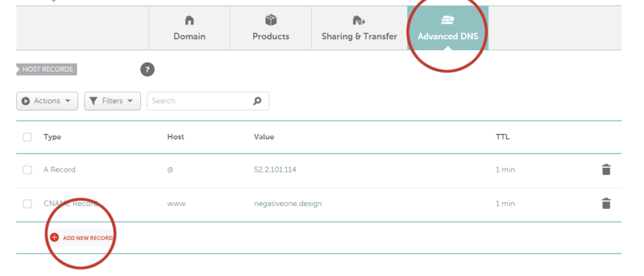Check the CNAME Record row checkbox
The height and width of the screenshot is (276, 644).
[x=27, y=204]
